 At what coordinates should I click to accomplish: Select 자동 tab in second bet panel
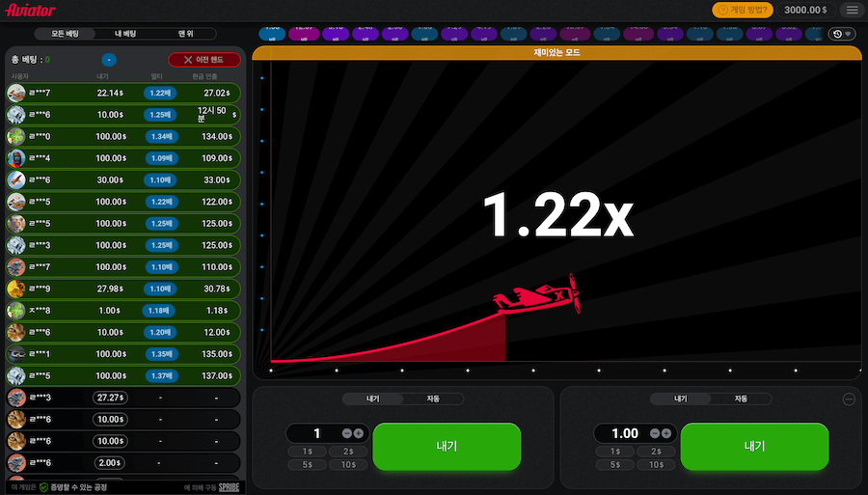(741, 399)
